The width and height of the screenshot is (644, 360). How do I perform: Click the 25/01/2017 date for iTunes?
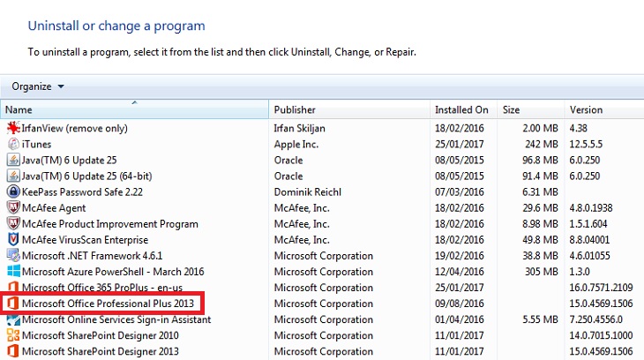[x=459, y=144]
